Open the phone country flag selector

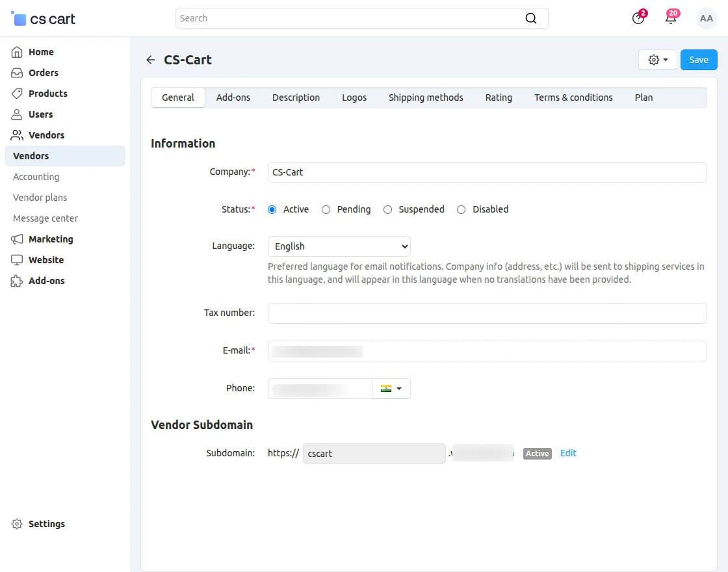[x=391, y=388]
